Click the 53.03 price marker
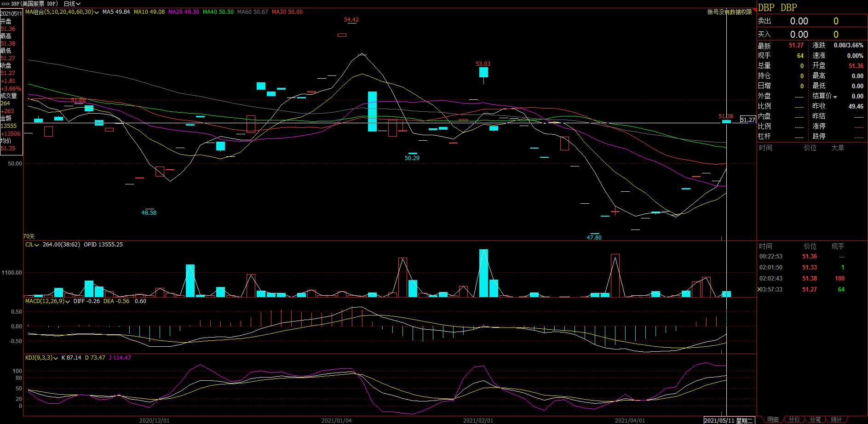Screen dimensions: 868x424 pos(483,64)
